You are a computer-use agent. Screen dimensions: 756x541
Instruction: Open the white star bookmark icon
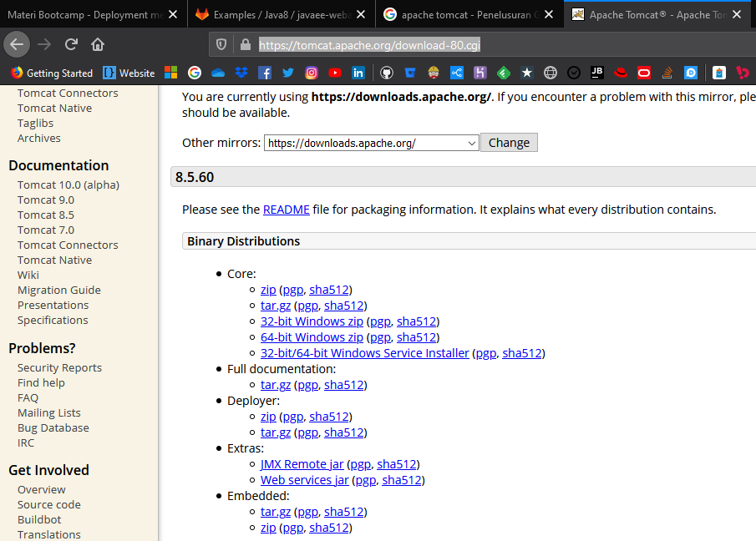pyautogui.click(x=527, y=73)
